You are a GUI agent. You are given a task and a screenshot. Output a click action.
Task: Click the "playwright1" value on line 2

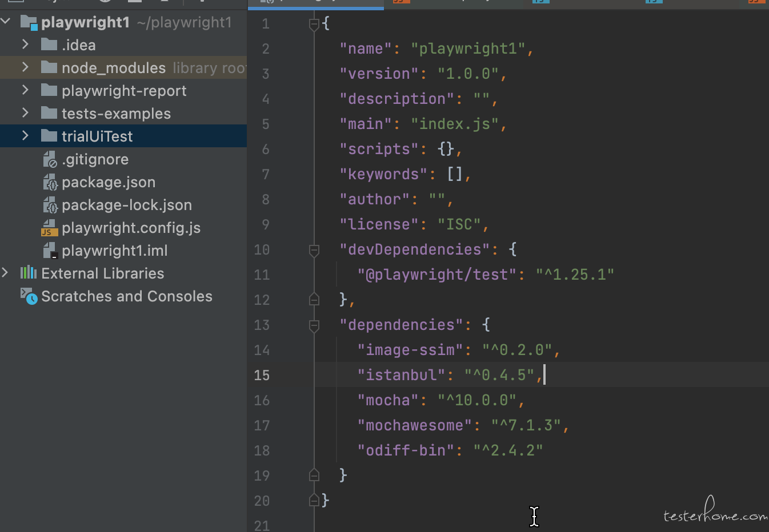[x=468, y=49]
